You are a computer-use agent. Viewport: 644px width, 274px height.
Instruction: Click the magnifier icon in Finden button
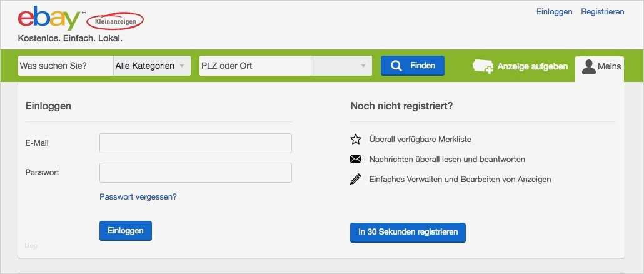pyautogui.click(x=396, y=66)
